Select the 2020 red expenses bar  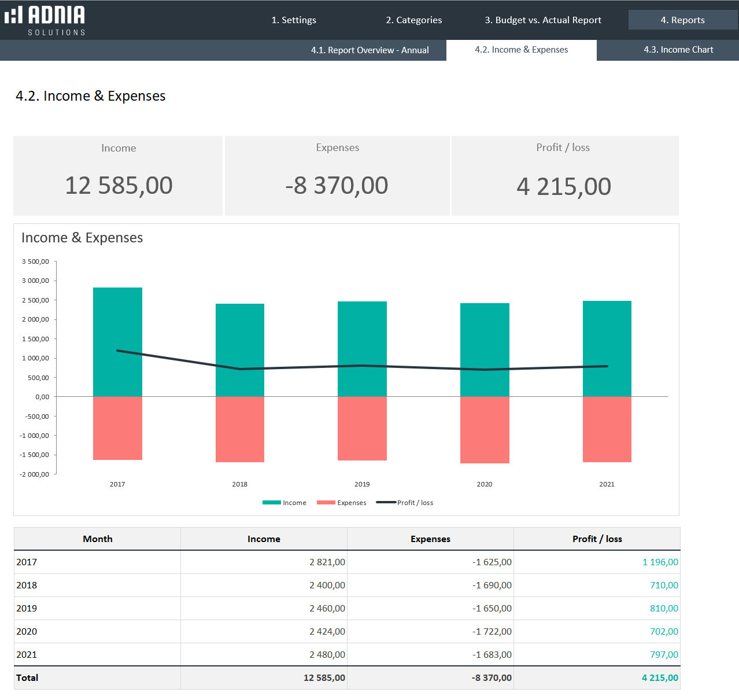[x=485, y=430]
